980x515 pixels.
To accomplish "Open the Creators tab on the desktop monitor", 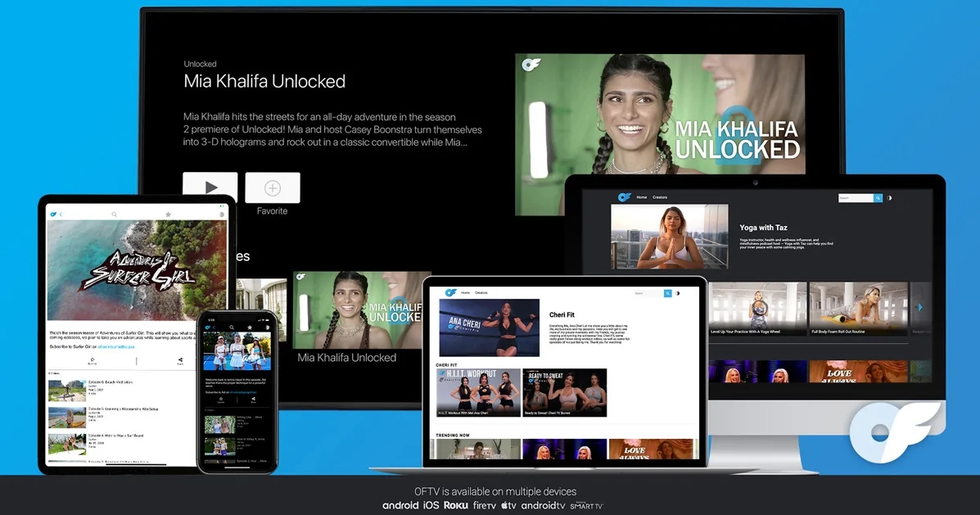I will 659,197.
